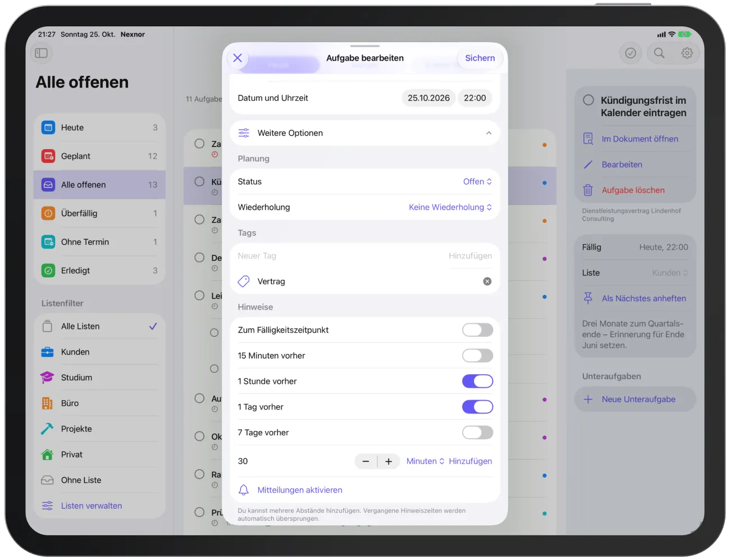Screen dimensions: 730x560
Task: Open the Minuten unit dropdown
Action: (x=425, y=461)
